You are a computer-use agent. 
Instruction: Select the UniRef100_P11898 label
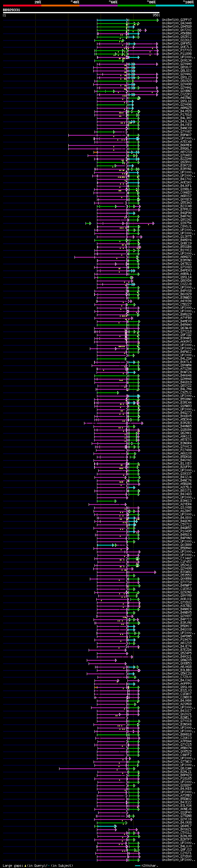(x=176, y=54)
